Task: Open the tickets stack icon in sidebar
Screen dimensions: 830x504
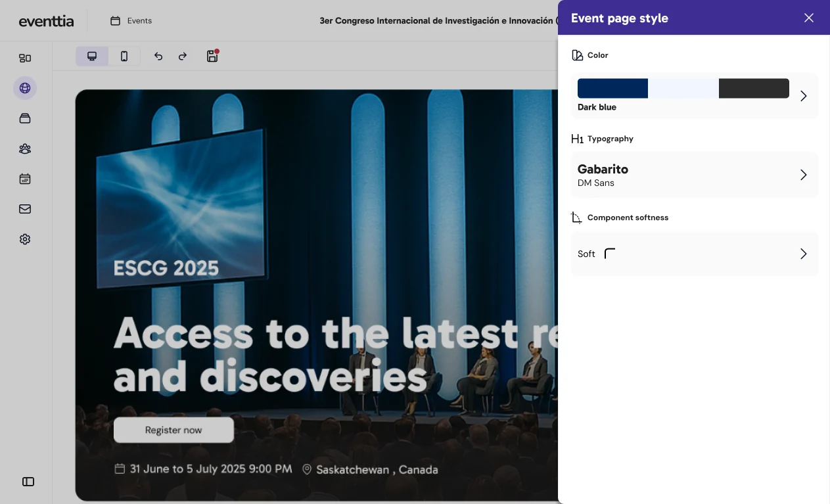Action: (x=25, y=118)
